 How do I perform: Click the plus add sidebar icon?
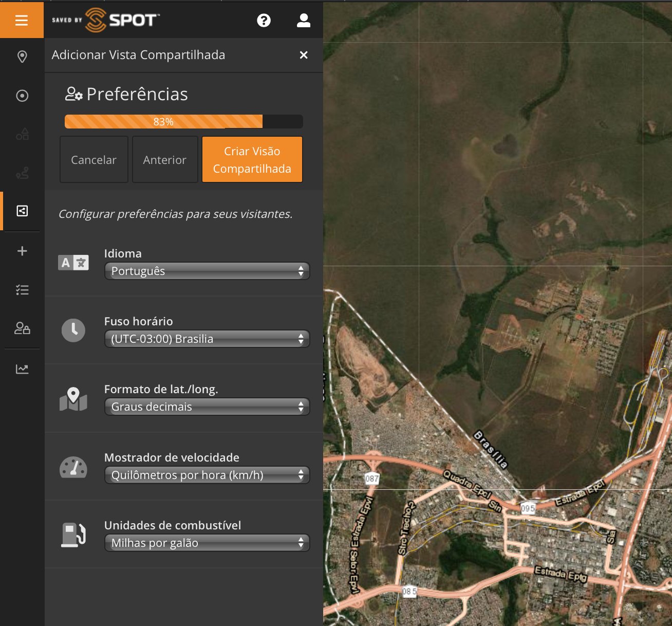[x=22, y=251]
